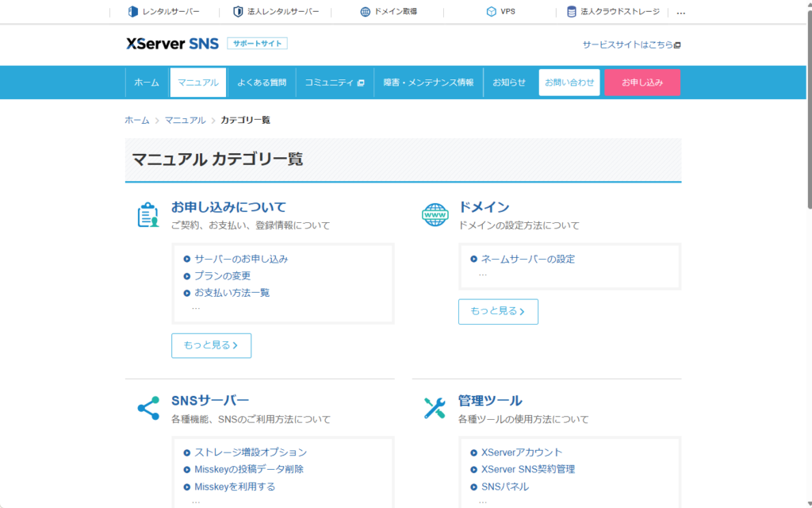The width and height of the screenshot is (812, 508).
Task: Open the レンタルサーバー service link
Action: pyautogui.click(x=163, y=11)
